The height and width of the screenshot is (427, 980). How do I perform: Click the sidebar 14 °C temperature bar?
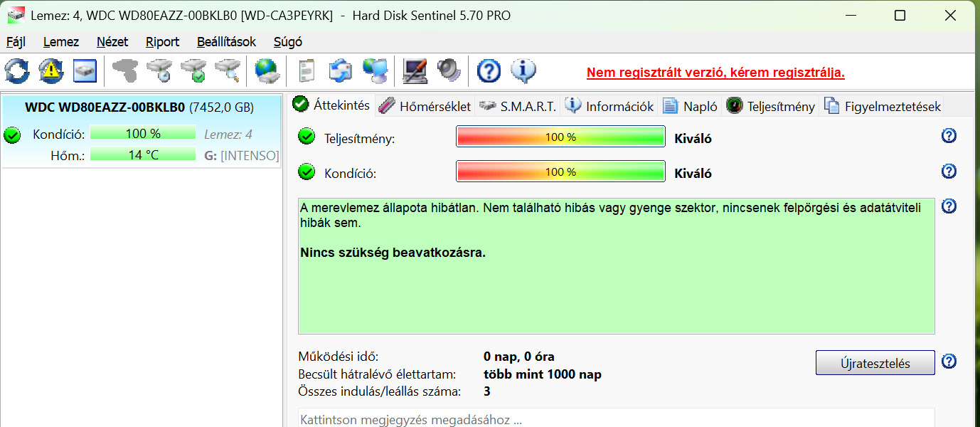[143, 154]
